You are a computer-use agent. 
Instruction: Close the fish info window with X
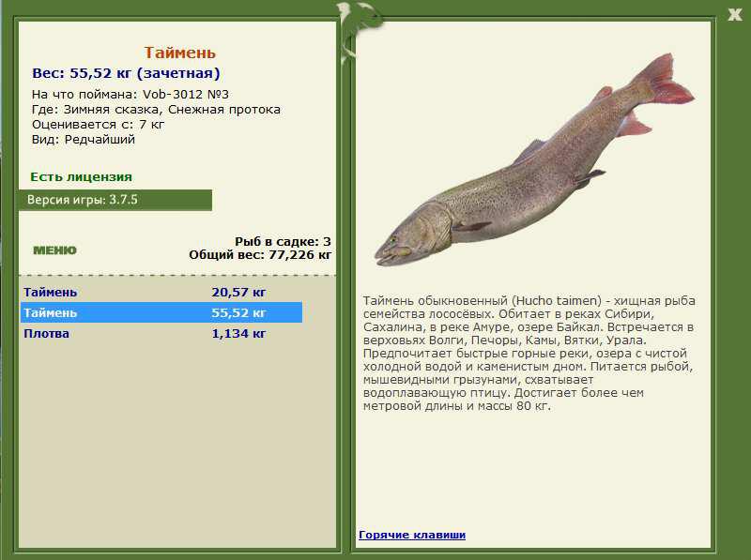[x=735, y=14]
